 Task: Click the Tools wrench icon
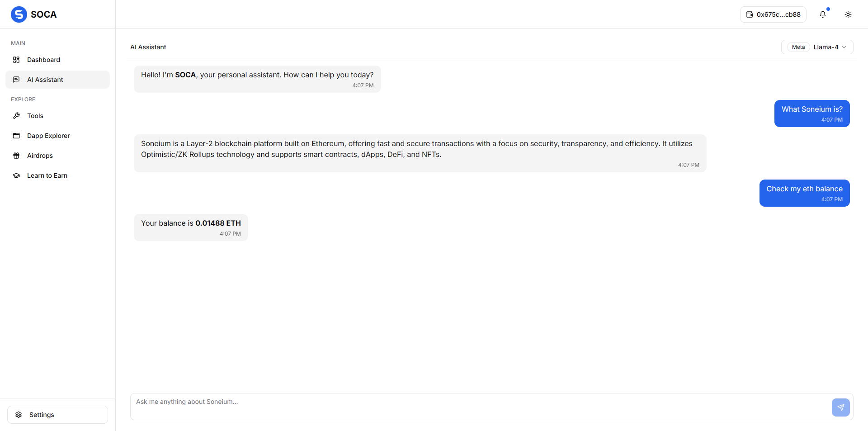(16, 116)
